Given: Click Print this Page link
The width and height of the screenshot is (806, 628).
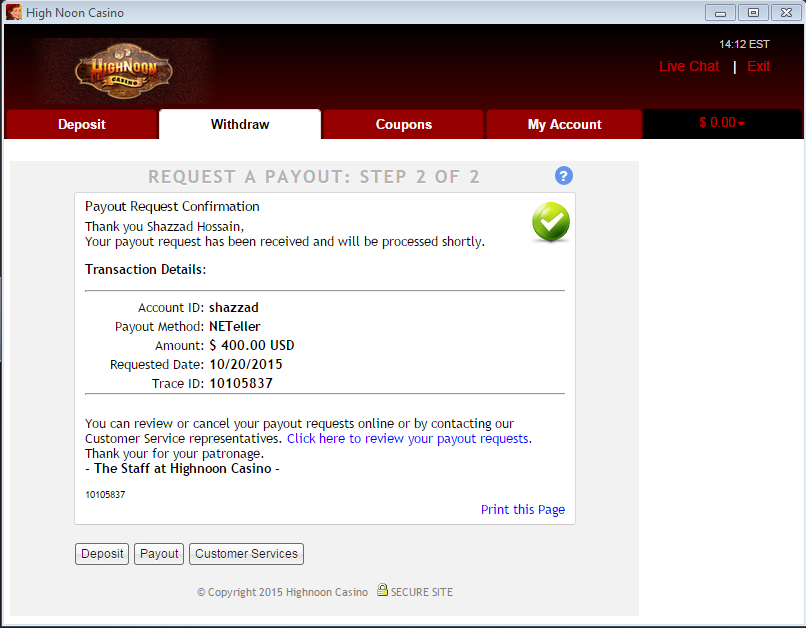Looking at the screenshot, I should point(523,509).
